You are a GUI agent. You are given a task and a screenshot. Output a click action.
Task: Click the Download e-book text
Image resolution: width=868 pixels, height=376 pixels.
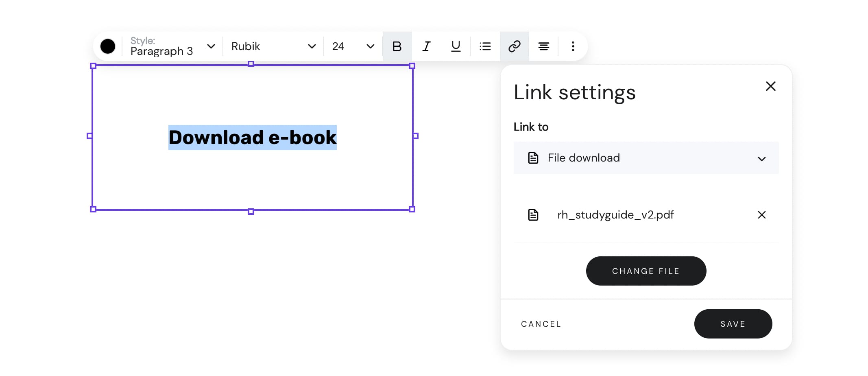click(252, 138)
